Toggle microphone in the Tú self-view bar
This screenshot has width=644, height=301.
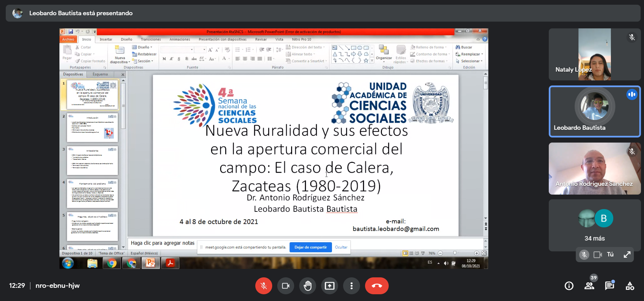click(x=584, y=255)
